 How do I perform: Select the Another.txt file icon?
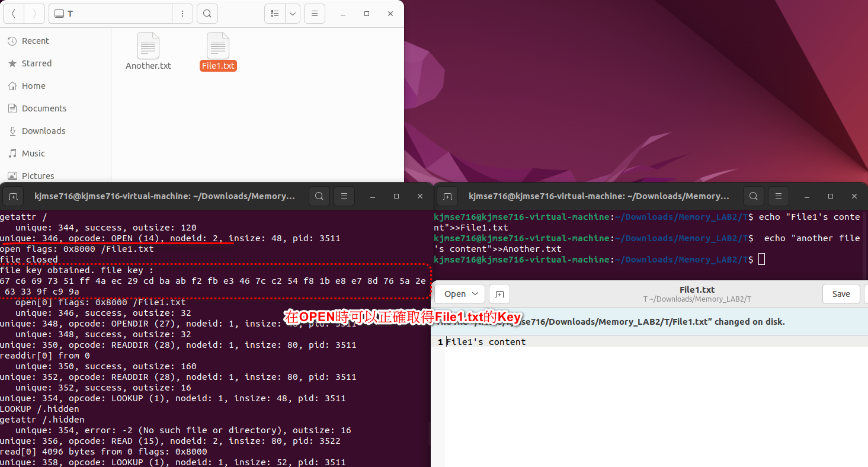148,46
